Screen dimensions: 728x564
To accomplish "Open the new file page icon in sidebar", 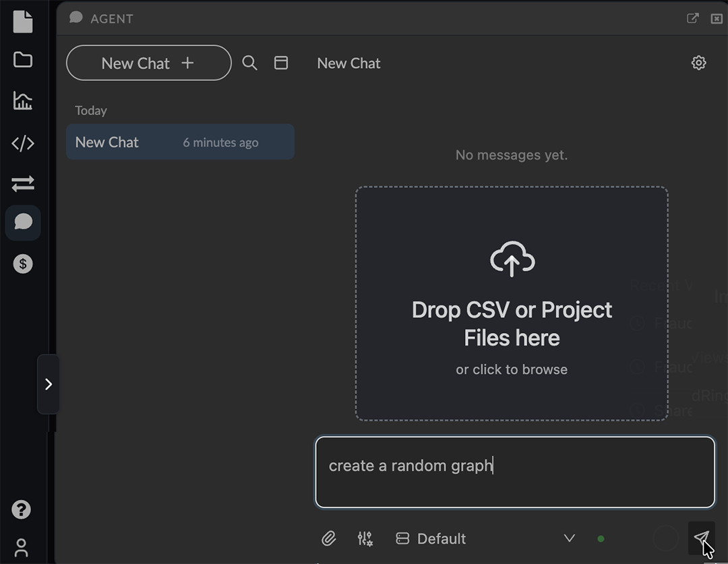I will (x=23, y=22).
